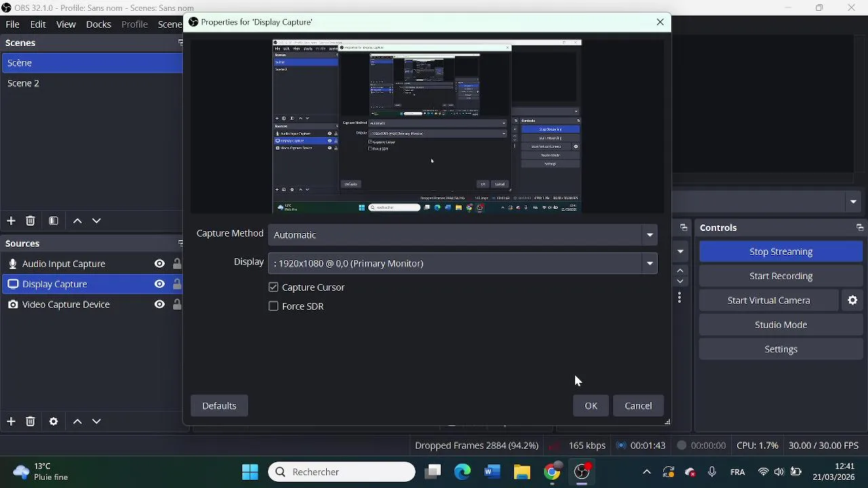
Task: Click OK in Display Capture properties
Action: (591, 405)
